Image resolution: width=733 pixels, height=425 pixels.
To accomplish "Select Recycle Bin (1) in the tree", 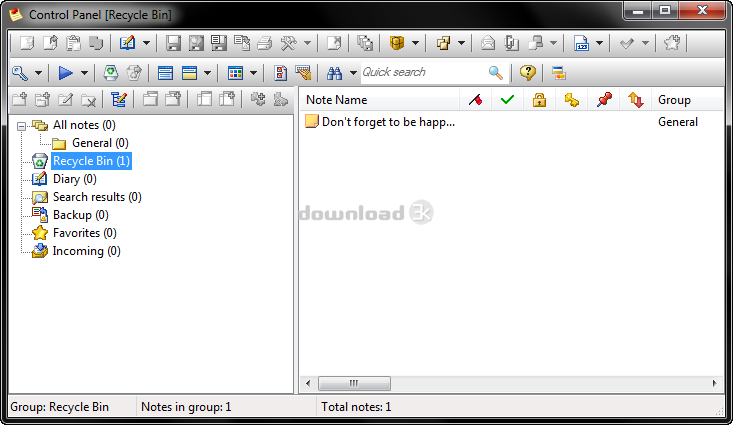I will point(91,161).
